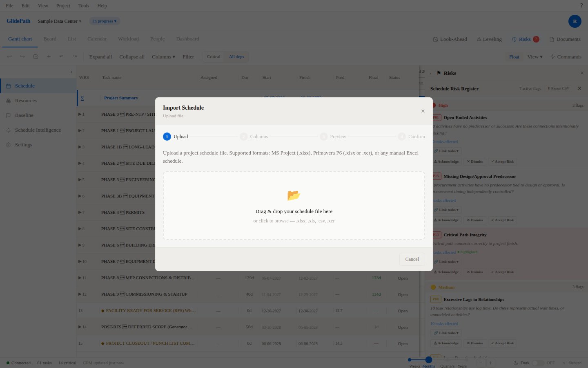
Task: Click the plus add-task toolbar icon
Action: click(49, 56)
